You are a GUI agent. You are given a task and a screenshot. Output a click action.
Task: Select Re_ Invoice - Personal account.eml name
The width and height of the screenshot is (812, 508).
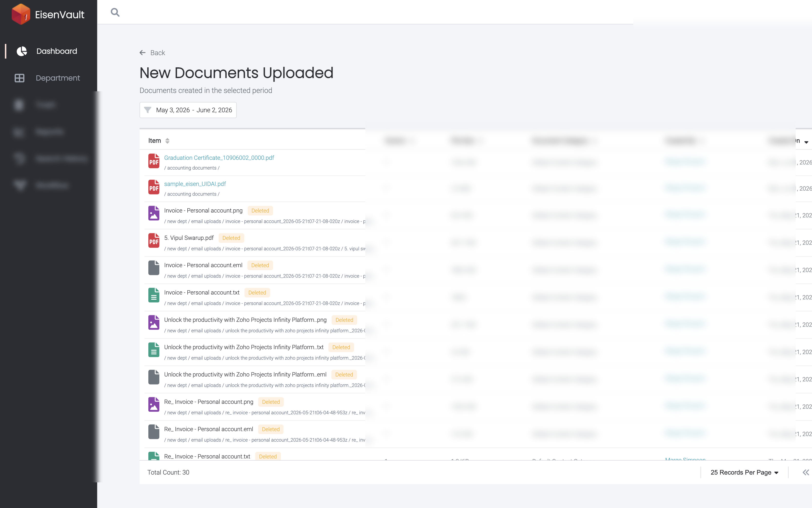[x=209, y=429]
